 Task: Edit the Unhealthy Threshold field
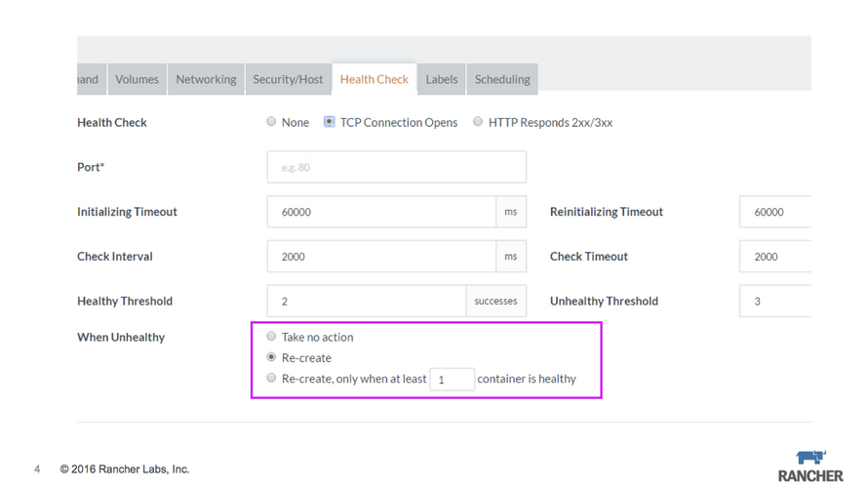(775, 302)
